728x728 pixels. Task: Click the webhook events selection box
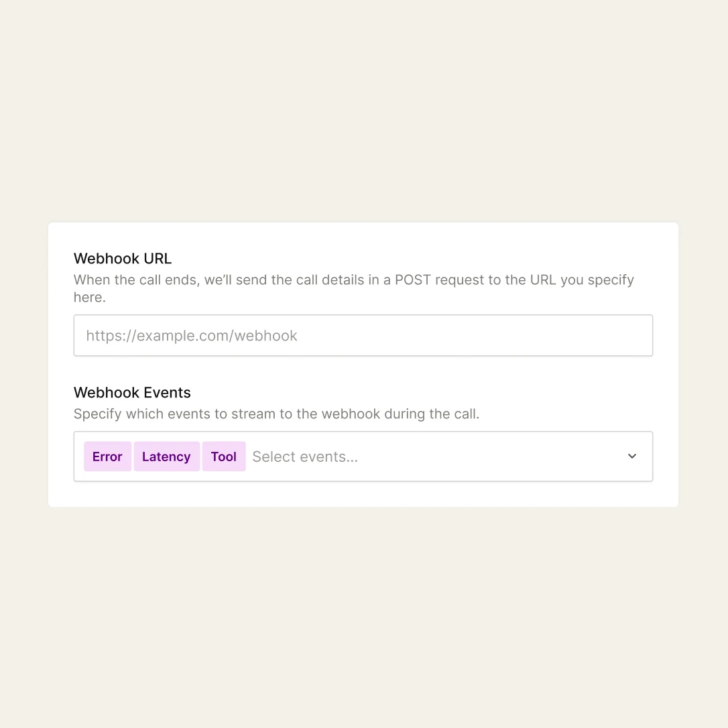tap(436, 457)
